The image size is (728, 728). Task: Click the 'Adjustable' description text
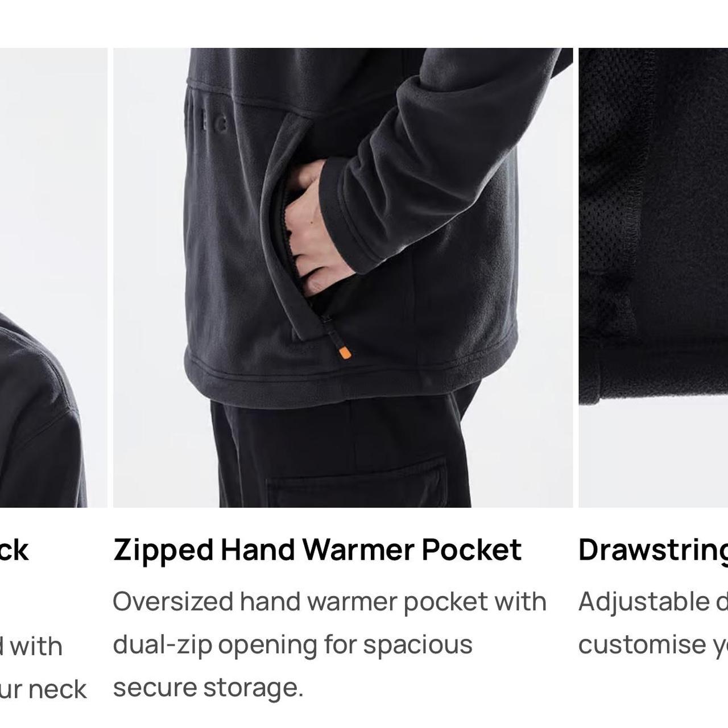tap(653, 602)
